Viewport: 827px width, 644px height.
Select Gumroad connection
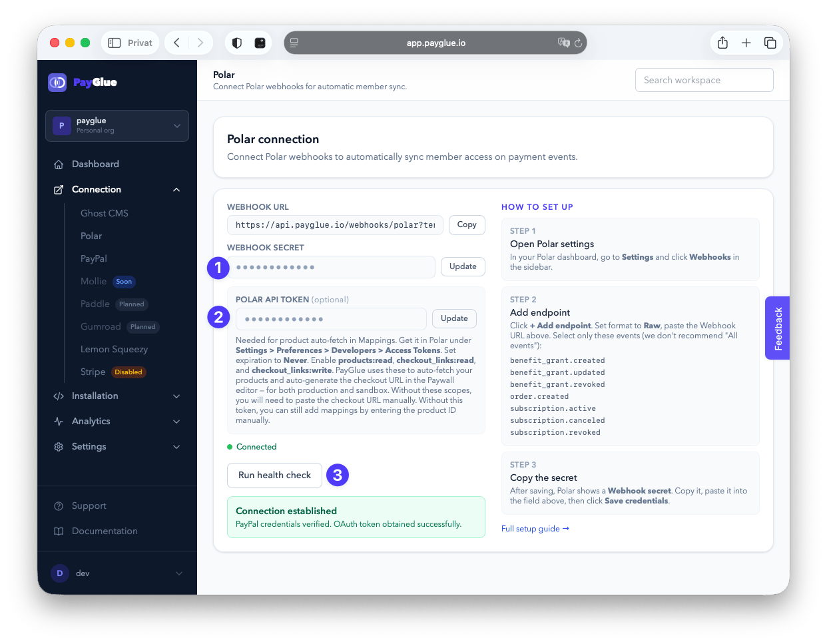pyautogui.click(x=101, y=326)
